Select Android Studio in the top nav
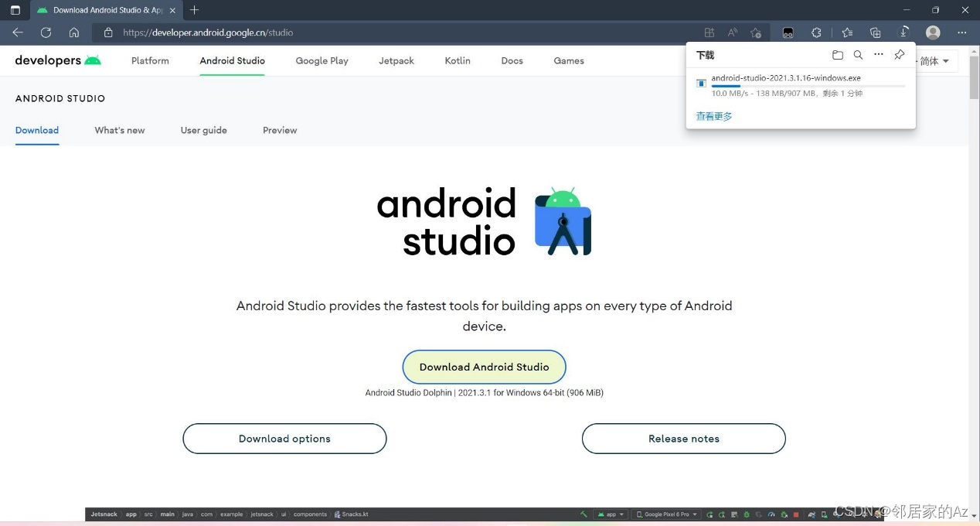 [x=232, y=60]
